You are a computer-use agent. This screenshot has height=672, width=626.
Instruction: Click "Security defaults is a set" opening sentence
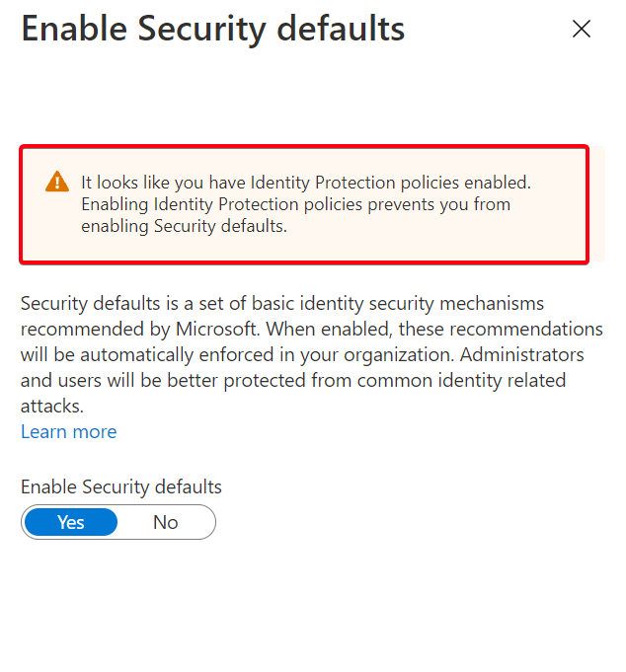[122, 303]
